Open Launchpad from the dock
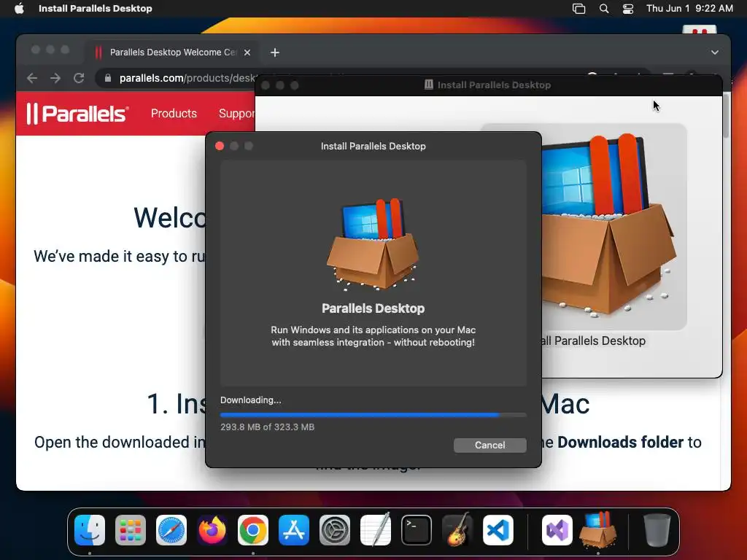Image resolution: width=747 pixels, height=560 pixels. tap(131, 530)
